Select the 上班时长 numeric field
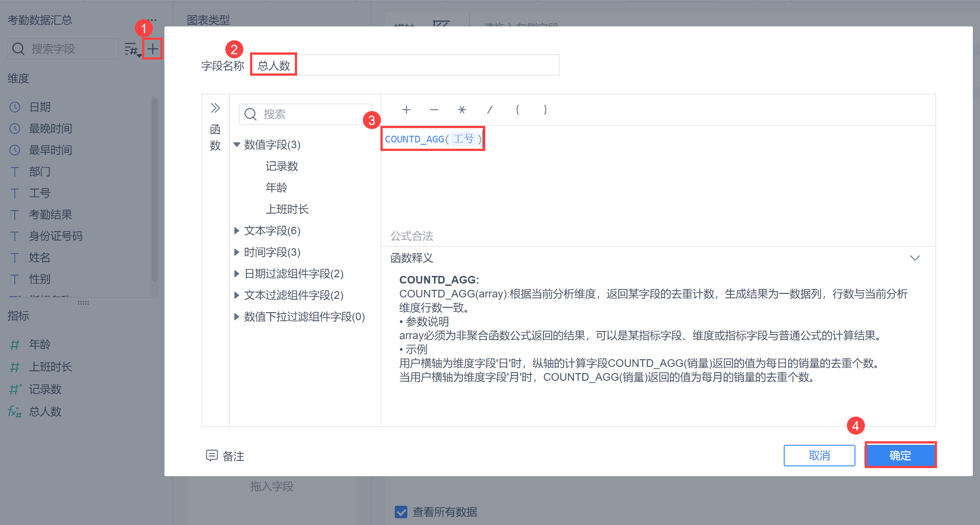This screenshot has width=980, height=525. [x=287, y=209]
